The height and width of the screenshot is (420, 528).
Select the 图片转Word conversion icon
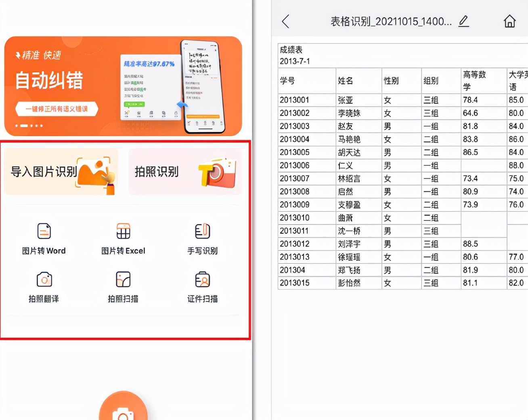[x=44, y=231]
